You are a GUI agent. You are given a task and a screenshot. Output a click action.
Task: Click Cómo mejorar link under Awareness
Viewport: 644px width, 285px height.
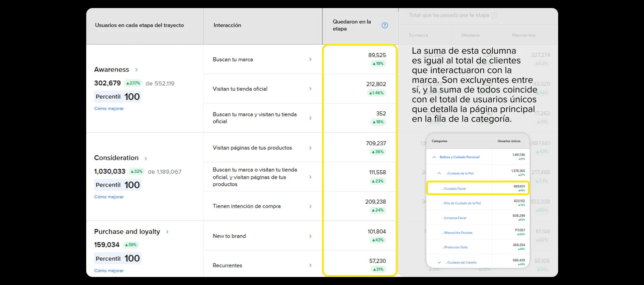pyautogui.click(x=109, y=109)
